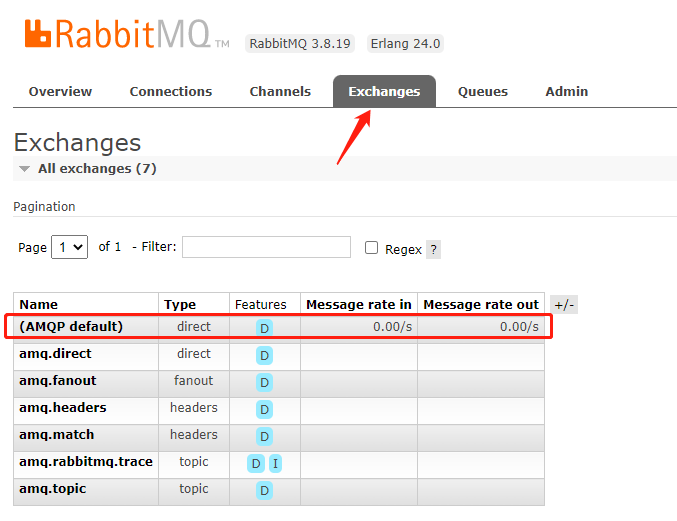Click the D badge in amq.topic row

[264, 490]
